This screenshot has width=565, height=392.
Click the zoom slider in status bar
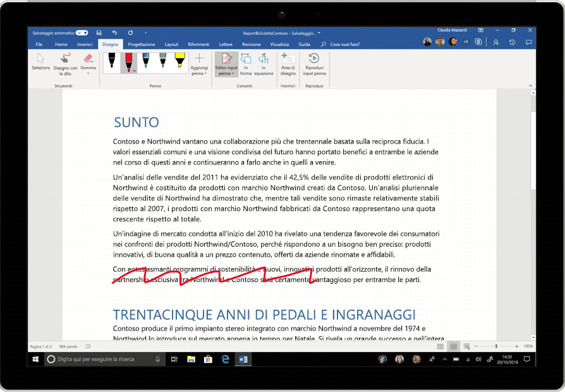pyautogui.click(x=496, y=346)
